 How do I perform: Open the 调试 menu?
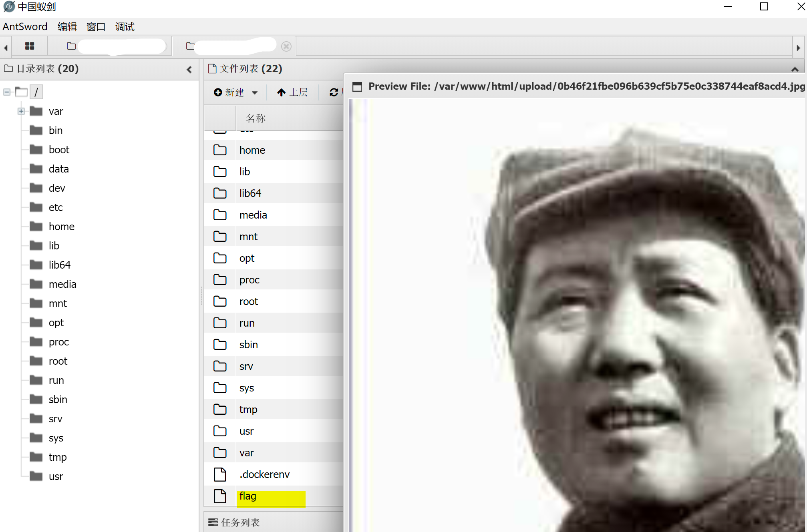125,27
